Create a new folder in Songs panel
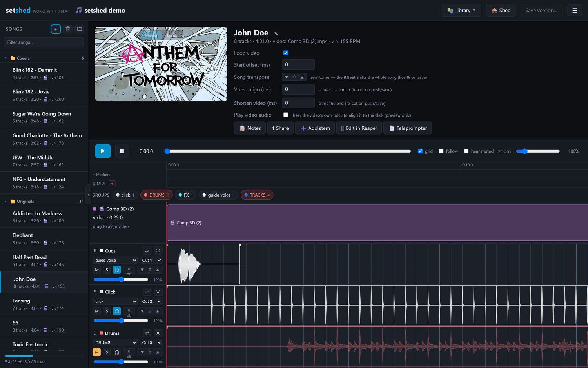Viewport: 588px width, 368px height. pyautogui.click(x=80, y=29)
